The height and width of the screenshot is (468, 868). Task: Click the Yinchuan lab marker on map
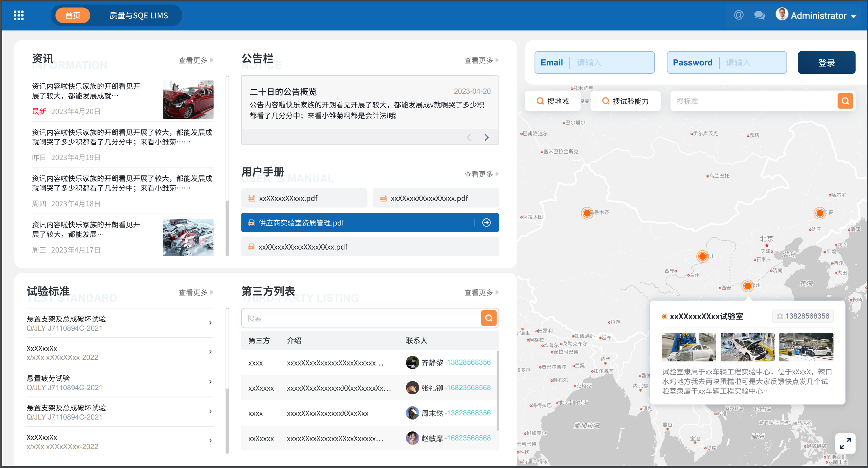(702, 257)
